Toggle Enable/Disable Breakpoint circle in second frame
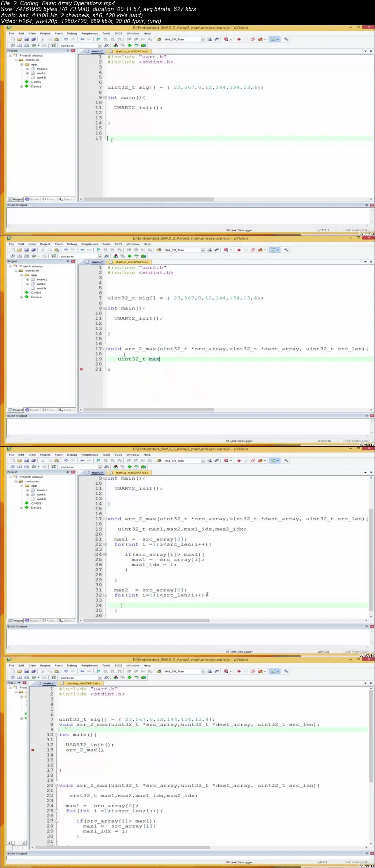This screenshot has height=868, width=375. 246,250
